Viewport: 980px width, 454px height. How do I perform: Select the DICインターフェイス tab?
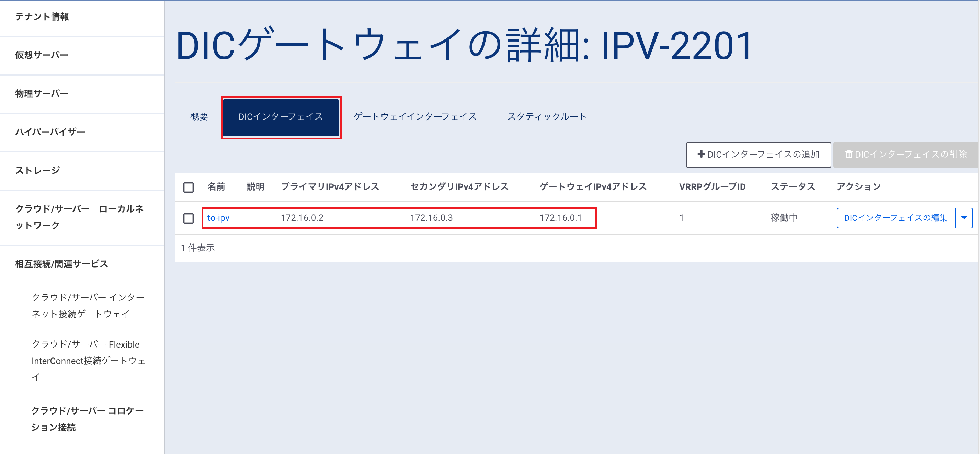coord(281,117)
